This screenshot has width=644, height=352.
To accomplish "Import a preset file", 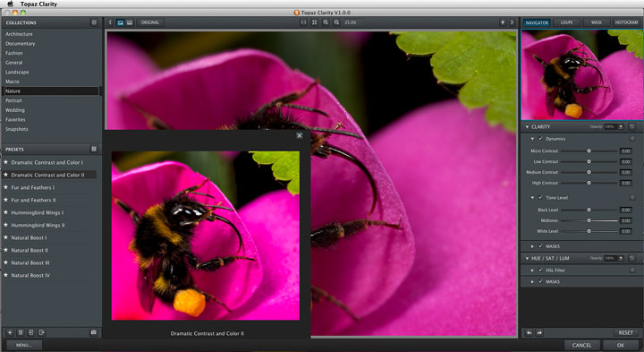I will [31, 332].
